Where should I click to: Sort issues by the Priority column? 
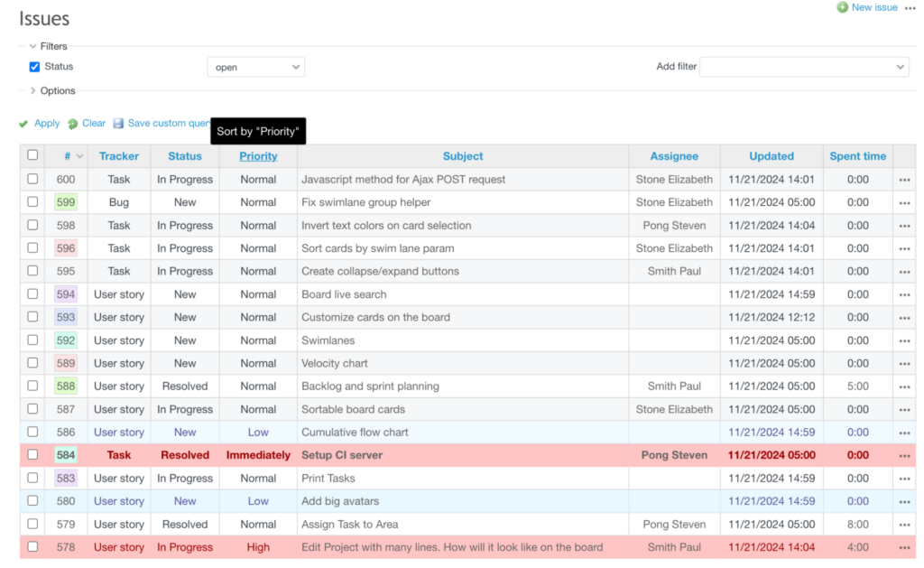[x=258, y=155]
